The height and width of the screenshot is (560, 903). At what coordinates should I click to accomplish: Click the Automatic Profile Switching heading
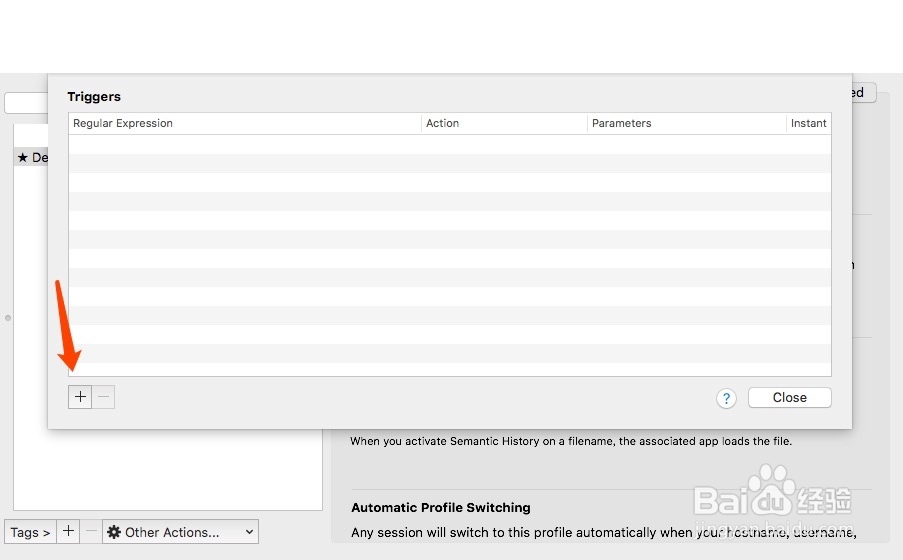(441, 507)
